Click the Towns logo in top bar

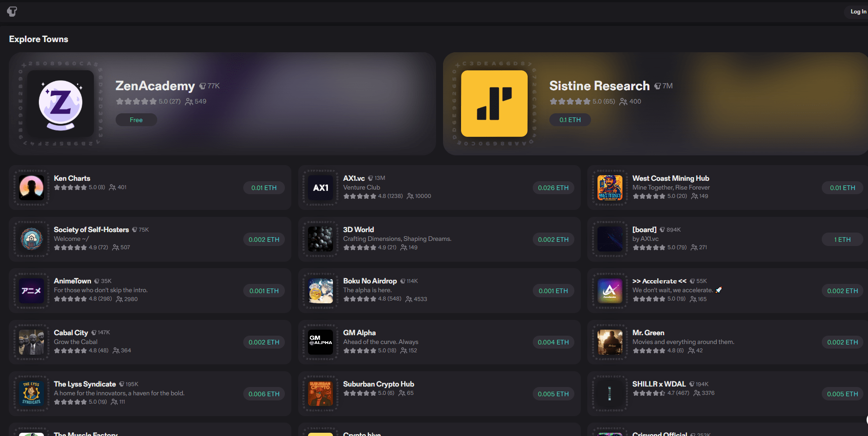[x=12, y=12]
